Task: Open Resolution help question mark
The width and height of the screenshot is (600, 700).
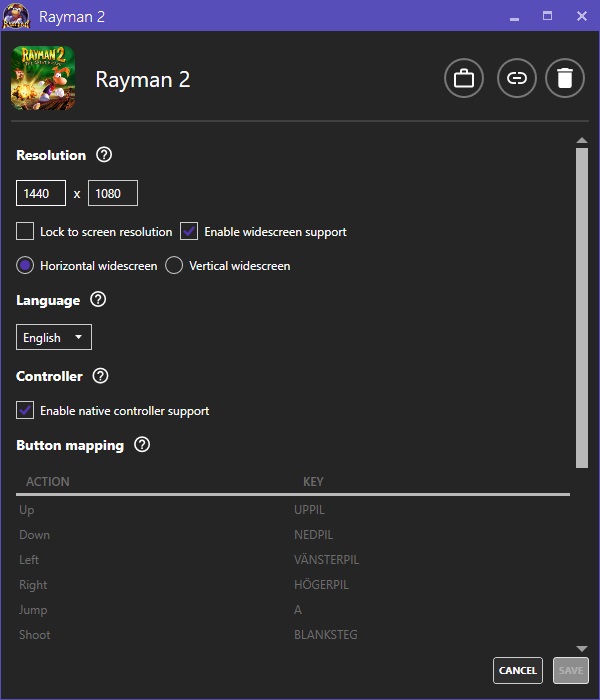Action: (x=104, y=155)
